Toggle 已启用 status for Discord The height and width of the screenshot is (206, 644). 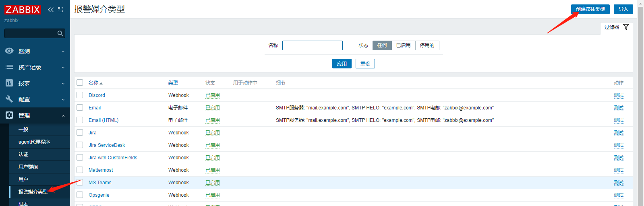213,95
